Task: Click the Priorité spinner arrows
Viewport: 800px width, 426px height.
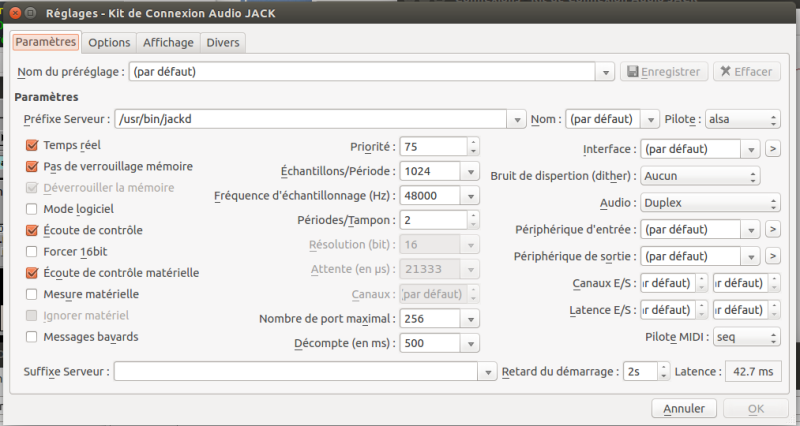Action: [473, 146]
